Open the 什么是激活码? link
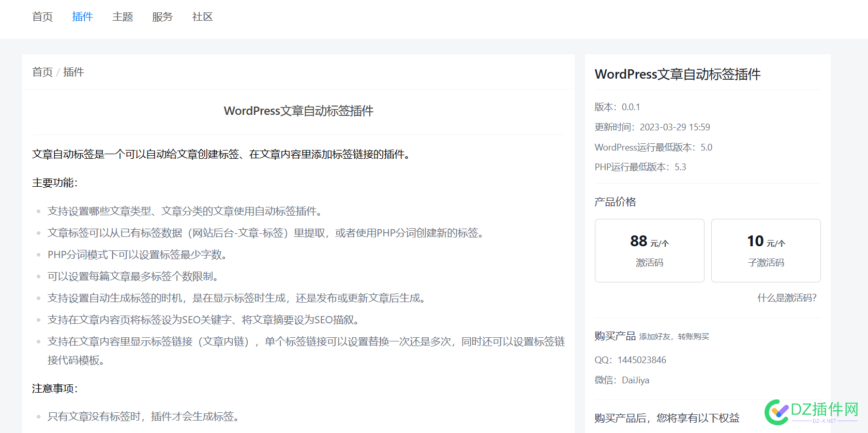 [787, 298]
